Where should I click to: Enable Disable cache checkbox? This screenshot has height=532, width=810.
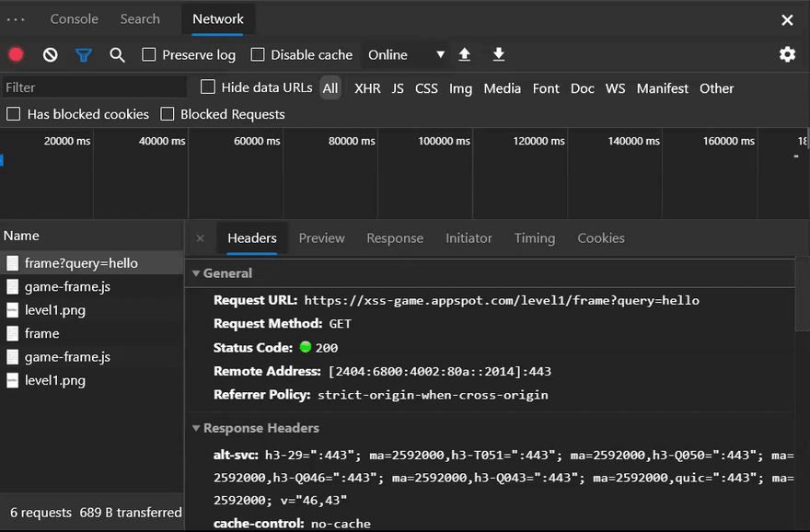coord(257,54)
